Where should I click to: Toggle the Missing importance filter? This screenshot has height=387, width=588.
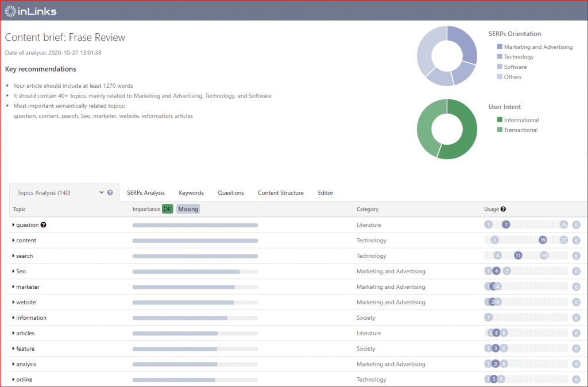pyautogui.click(x=188, y=209)
